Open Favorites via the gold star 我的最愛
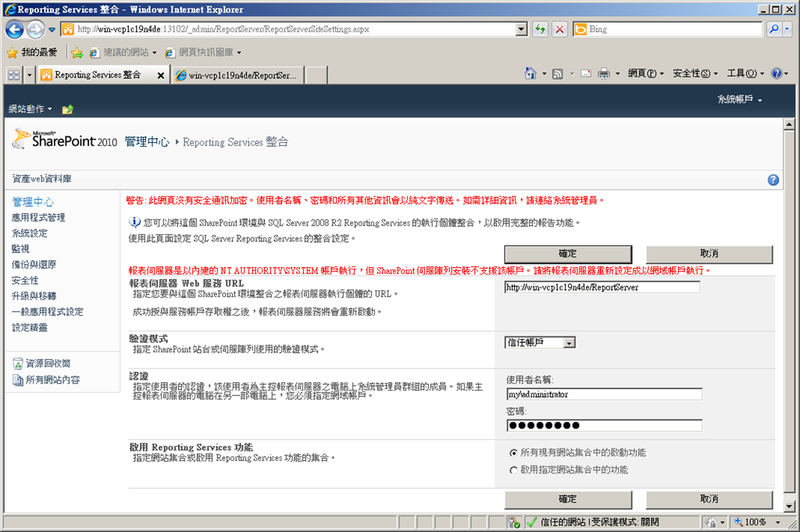Viewport: 800px width, 532px height. click(32, 52)
